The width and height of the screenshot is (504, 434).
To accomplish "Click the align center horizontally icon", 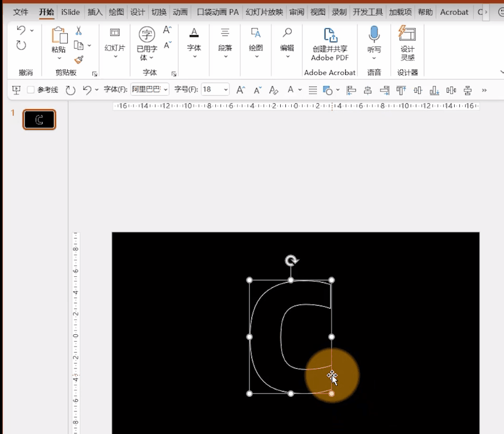I will point(368,90).
